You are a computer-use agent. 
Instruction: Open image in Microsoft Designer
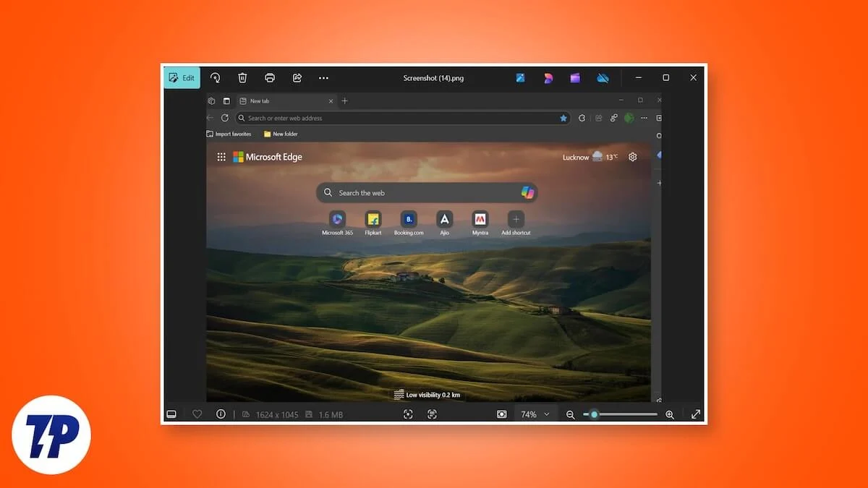[548, 78]
